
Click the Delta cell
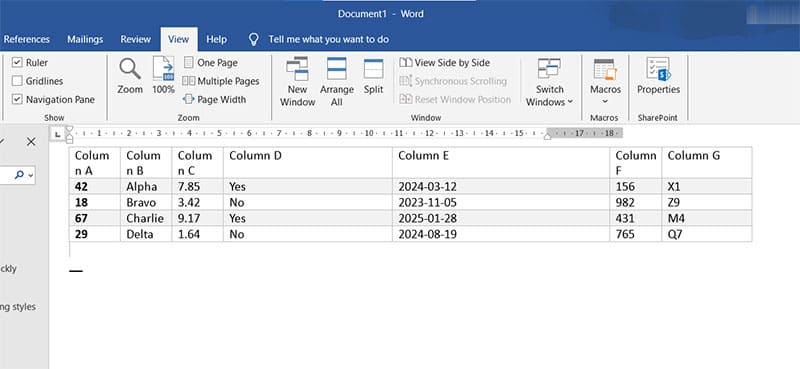(x=146, y=234)
